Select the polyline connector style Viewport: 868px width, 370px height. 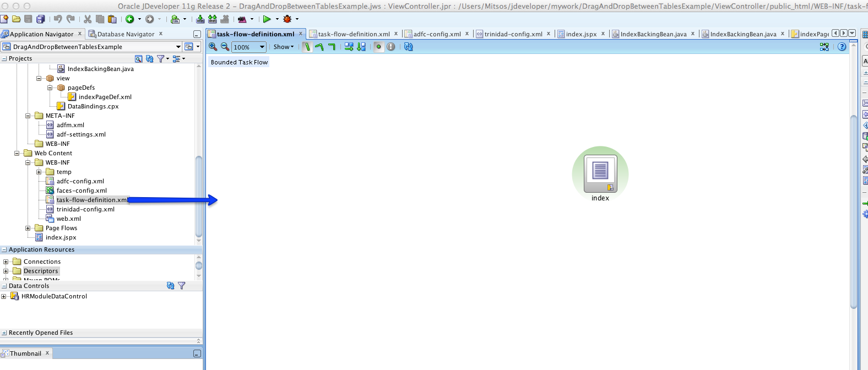click(319, 47)
